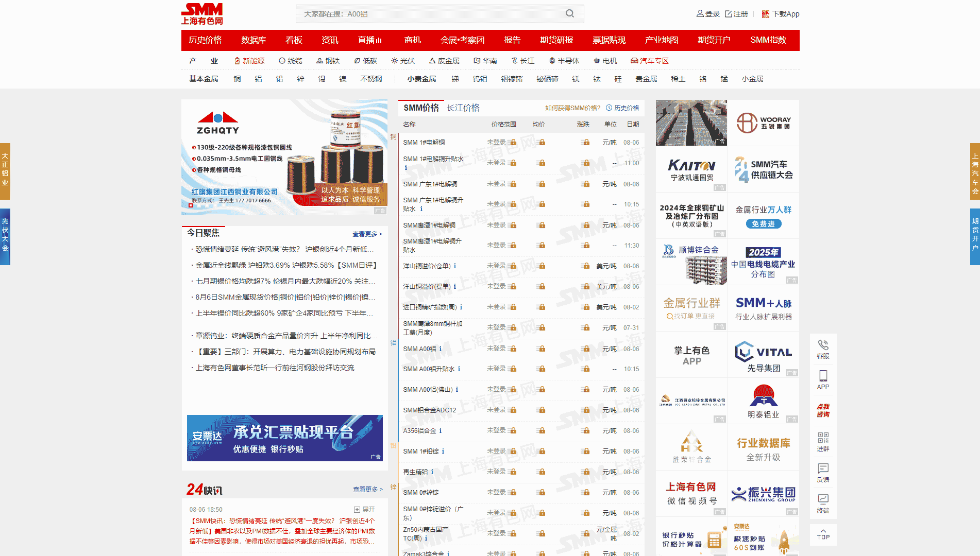Screen dimensions: 980x556
Task: Open the WOORAY 五锐集团 ad tile
Action: coord(763,123)
